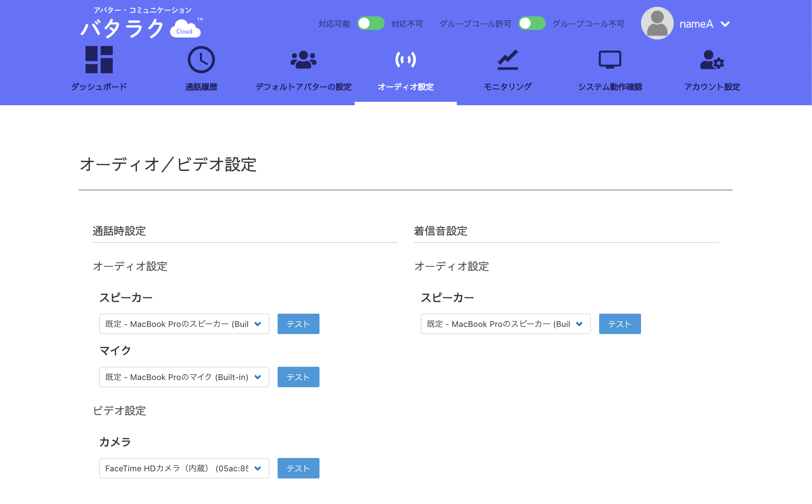Open ringtone speaker device dropdown
Image resolution: width=812 pixels, height=504 pixels.
click(x=505, y=324)
